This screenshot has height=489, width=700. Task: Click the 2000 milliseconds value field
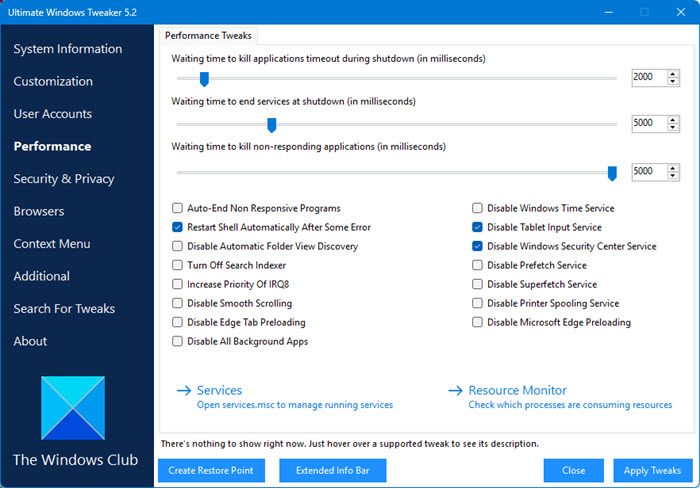[x=649, y=77]
